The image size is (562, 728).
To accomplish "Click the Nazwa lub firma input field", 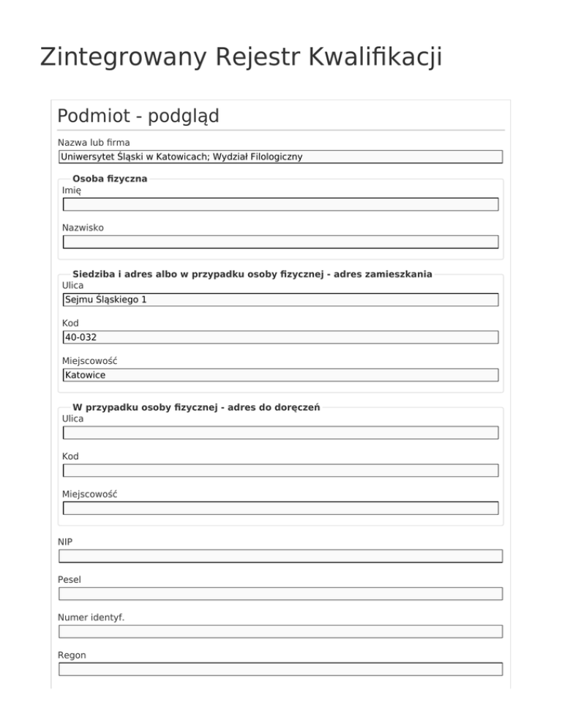I will [280, 157].
